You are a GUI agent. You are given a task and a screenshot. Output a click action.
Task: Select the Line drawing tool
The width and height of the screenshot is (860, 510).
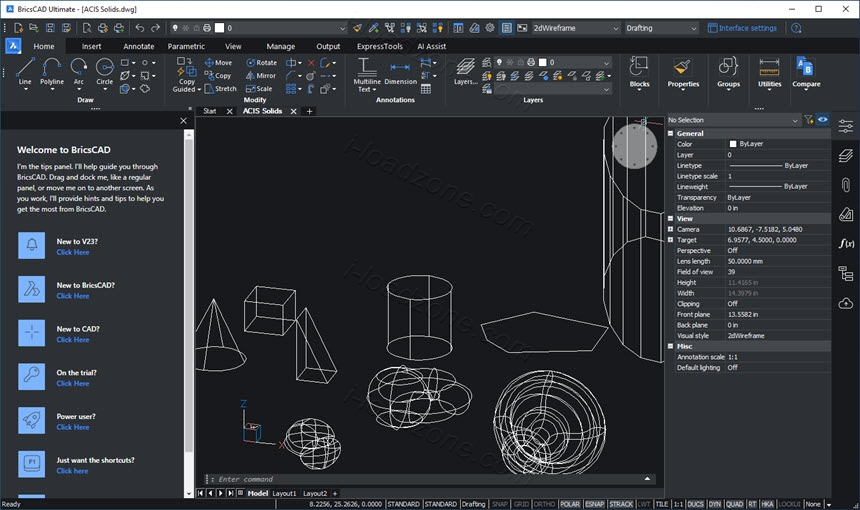25,72
